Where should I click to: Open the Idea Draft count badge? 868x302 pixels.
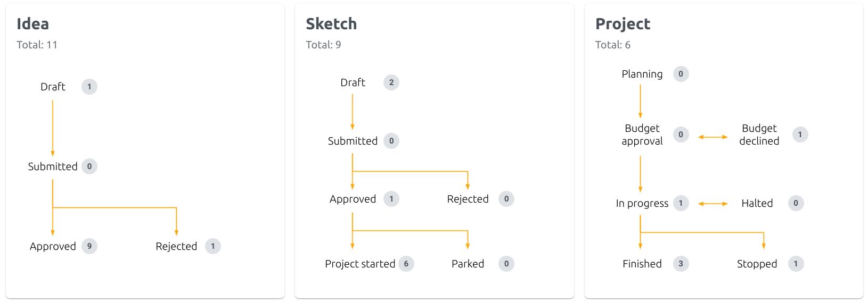point(89,87)
